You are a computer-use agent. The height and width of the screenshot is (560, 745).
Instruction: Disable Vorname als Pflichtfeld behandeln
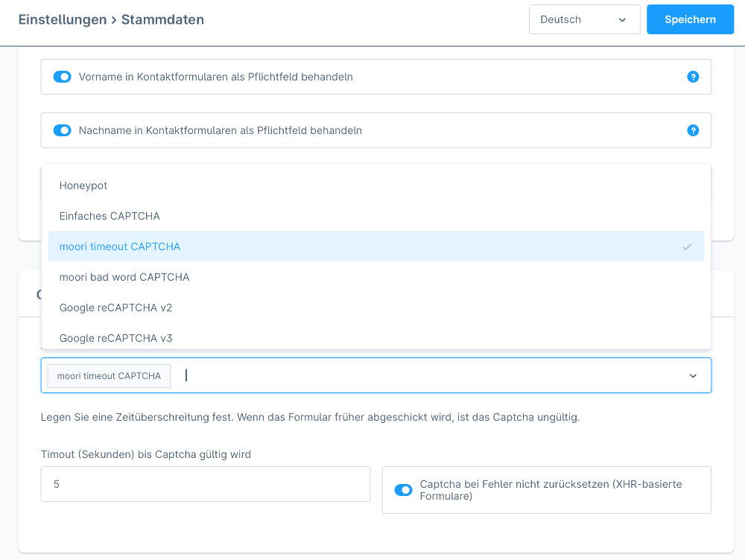click(x=62, y=76)
